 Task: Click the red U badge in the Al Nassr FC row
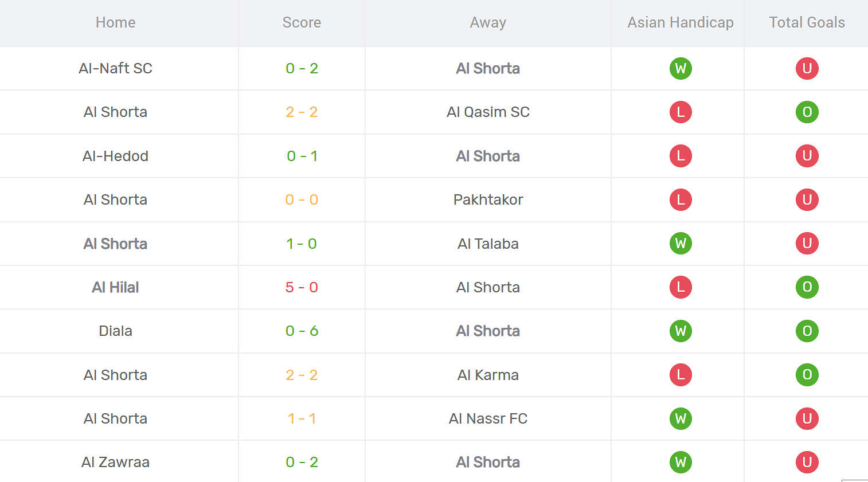(x=807, y=418)
